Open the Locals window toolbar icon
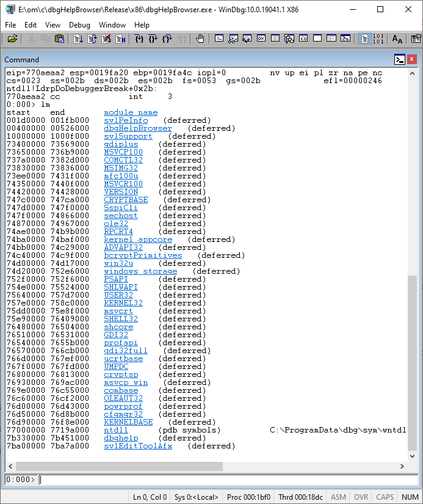The image size is (423, 504). coord(247,38)
